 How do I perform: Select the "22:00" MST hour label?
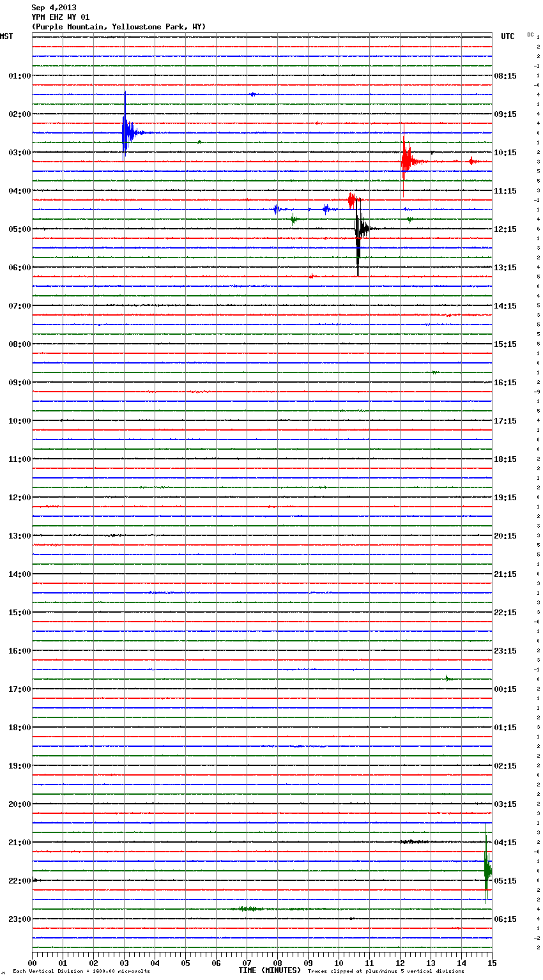tap(20, 880)
